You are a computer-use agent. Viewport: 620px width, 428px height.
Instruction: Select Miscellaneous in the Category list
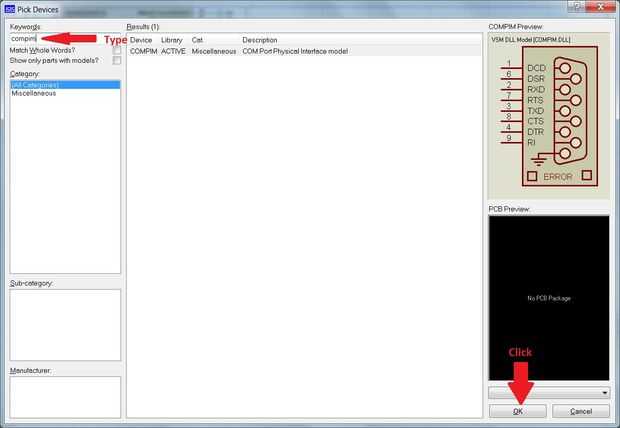pyautogui.click(x=34, y=93)
